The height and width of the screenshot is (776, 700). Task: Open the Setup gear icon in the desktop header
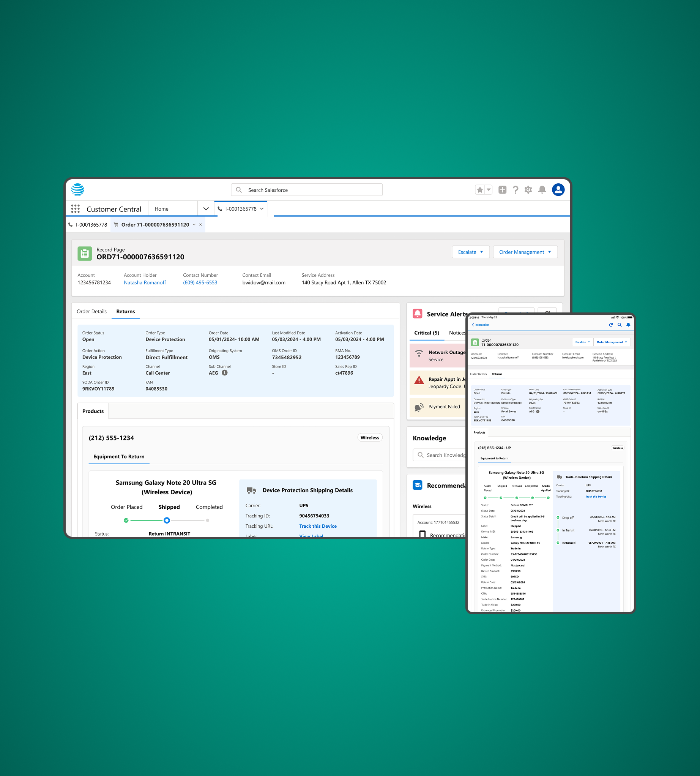pyautogui.click(x=528, y=190)
